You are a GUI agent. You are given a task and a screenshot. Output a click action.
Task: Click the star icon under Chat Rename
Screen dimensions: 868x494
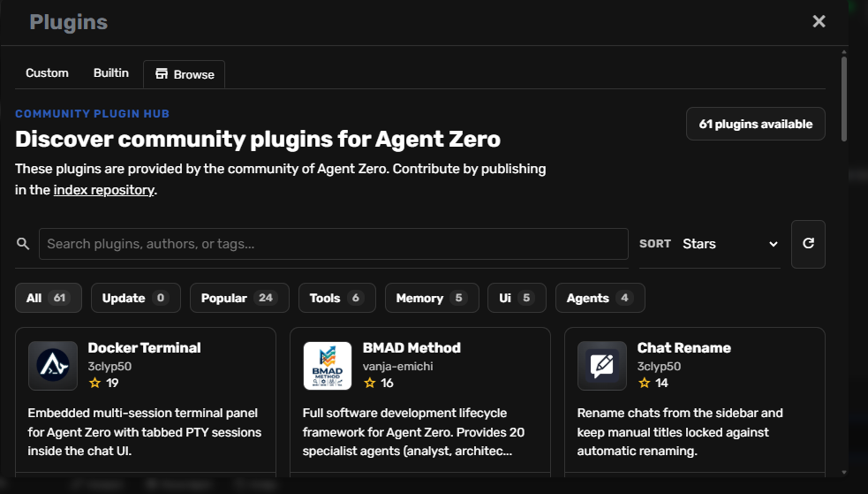pyautogui.click(x=645, y=383)
